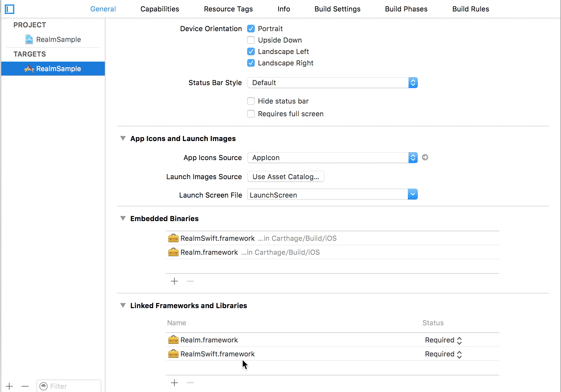561x392 pixels.
Task: Change RealmSwift.framework Required status
Action: [443, 354]
